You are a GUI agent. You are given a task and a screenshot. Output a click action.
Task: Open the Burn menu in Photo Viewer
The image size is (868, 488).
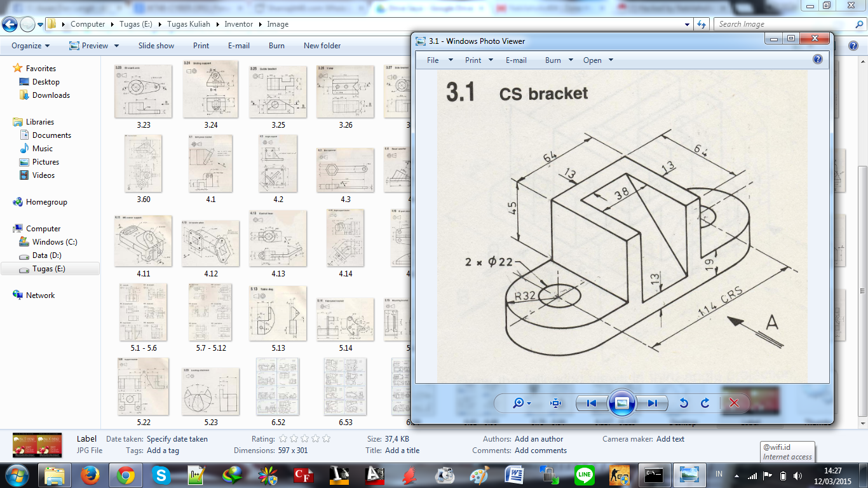click(x=552, y=60)
